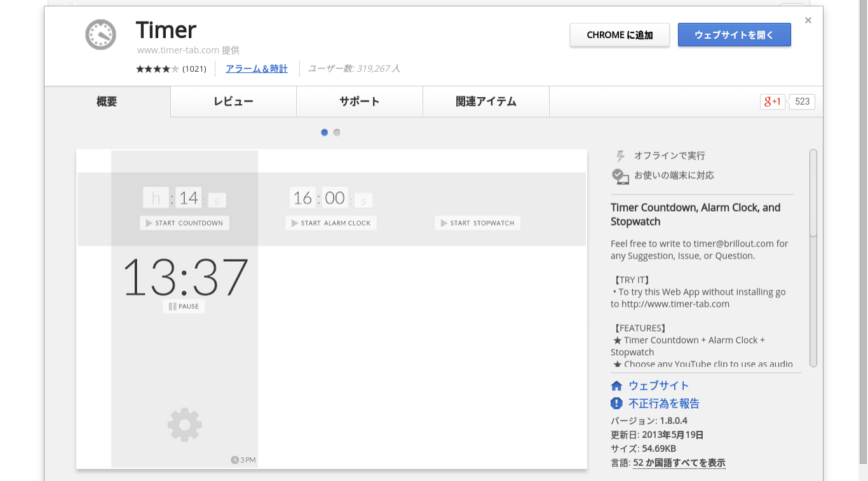Switch to the サポート tab

pos(360,102)
